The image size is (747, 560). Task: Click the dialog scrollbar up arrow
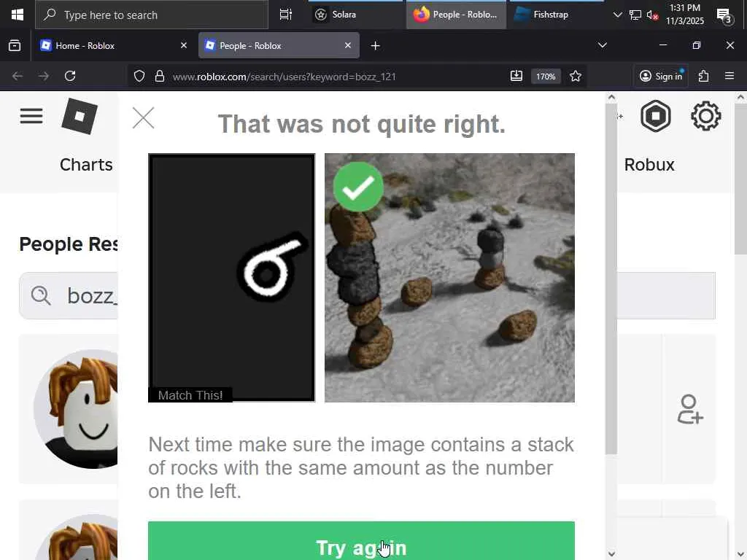612,97
